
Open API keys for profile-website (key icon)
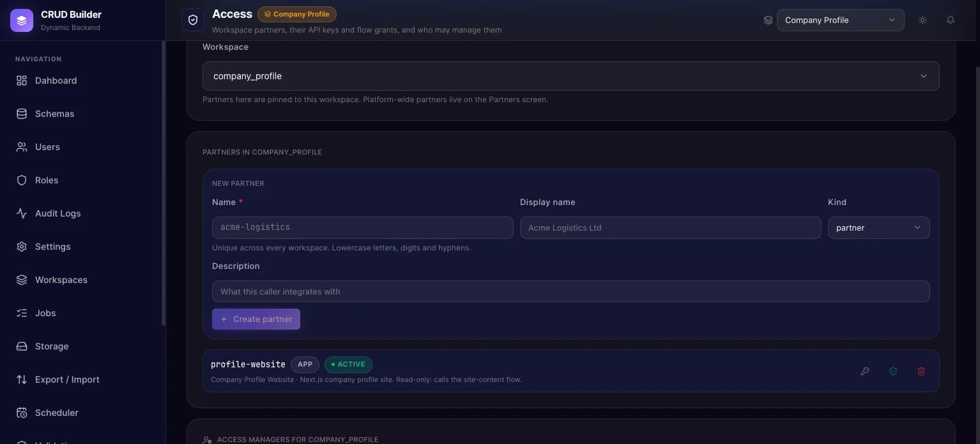865,371
